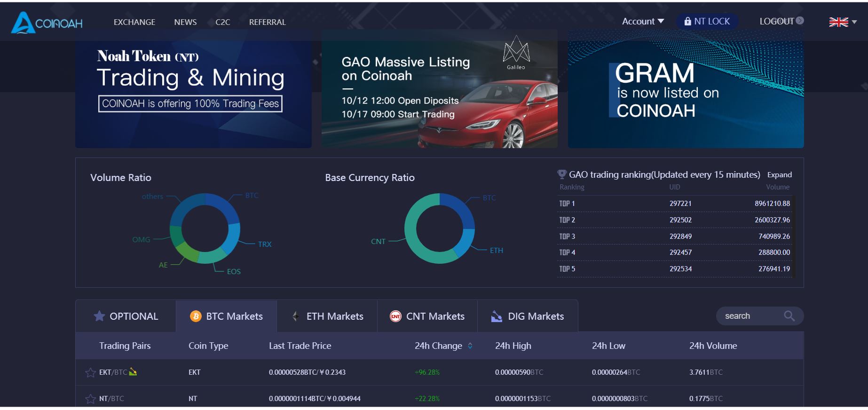Open the NT/BTC trading pair
868x410 pixels.
coord(111,399)
